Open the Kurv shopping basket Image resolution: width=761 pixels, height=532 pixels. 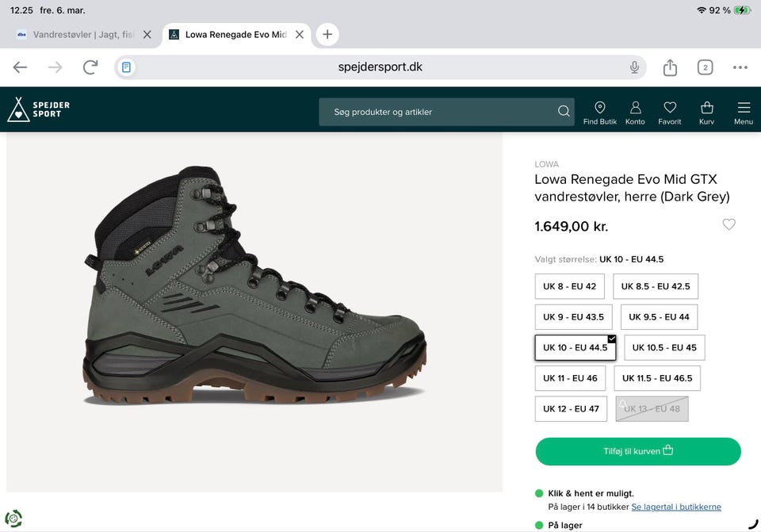(x=706, y=113)
